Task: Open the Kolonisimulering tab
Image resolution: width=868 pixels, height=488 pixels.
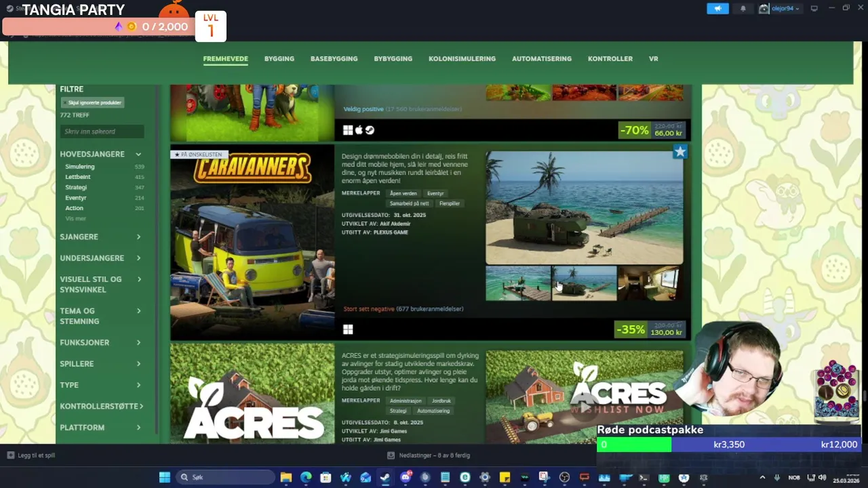Action: pos(462,59)
